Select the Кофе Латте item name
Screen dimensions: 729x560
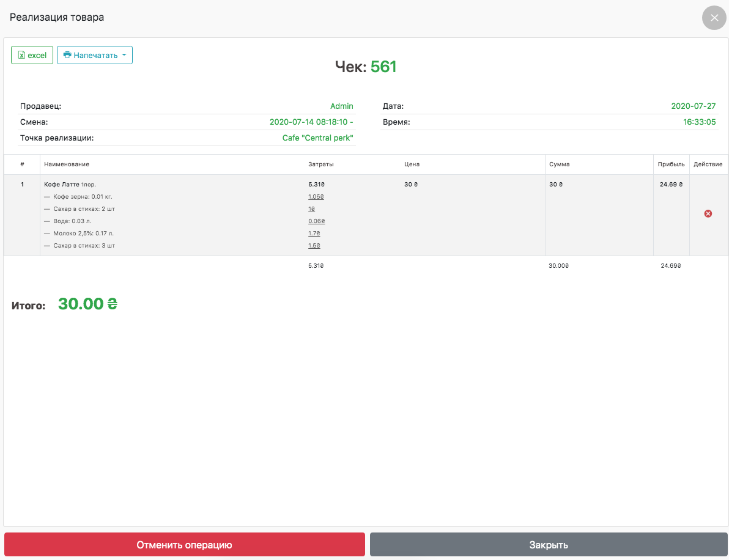62,184
